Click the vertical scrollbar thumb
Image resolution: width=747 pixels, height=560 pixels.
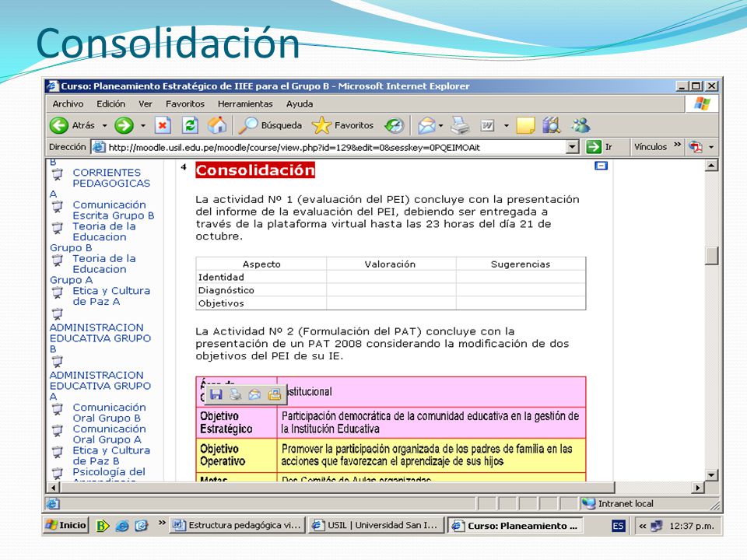pos(712,256)
